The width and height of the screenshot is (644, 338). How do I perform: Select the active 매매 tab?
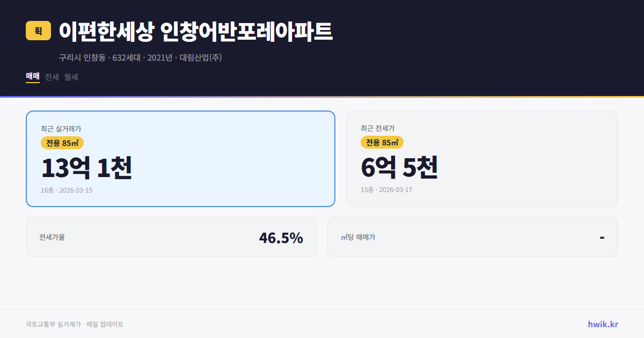[x=32, y=77]
